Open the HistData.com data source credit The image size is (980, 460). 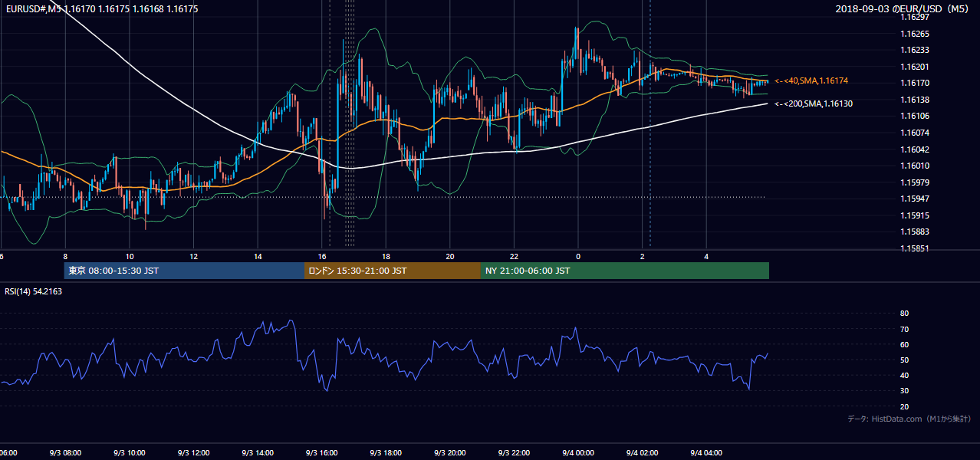[x=909, y=419]
